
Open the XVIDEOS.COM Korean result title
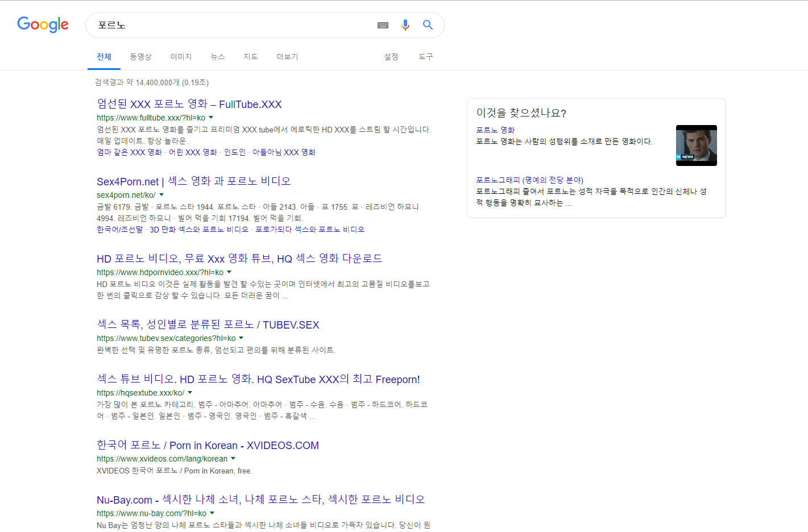point(208,445)
